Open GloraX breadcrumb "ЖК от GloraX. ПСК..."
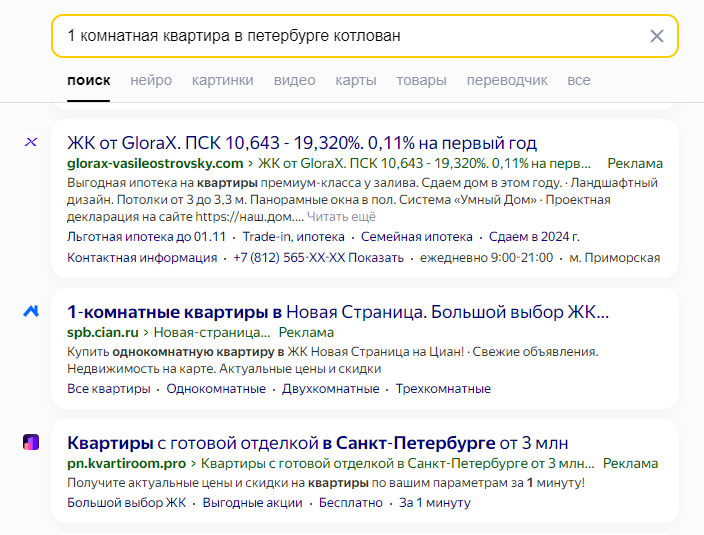The image size is (704, 535). pos(424,163)
